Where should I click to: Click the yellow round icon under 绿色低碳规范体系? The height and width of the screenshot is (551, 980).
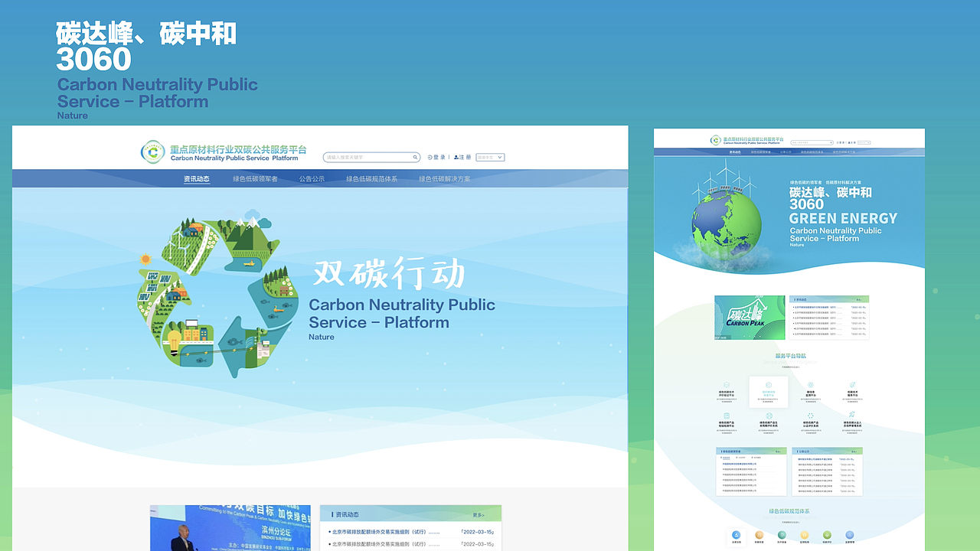[x=805, y=536]
